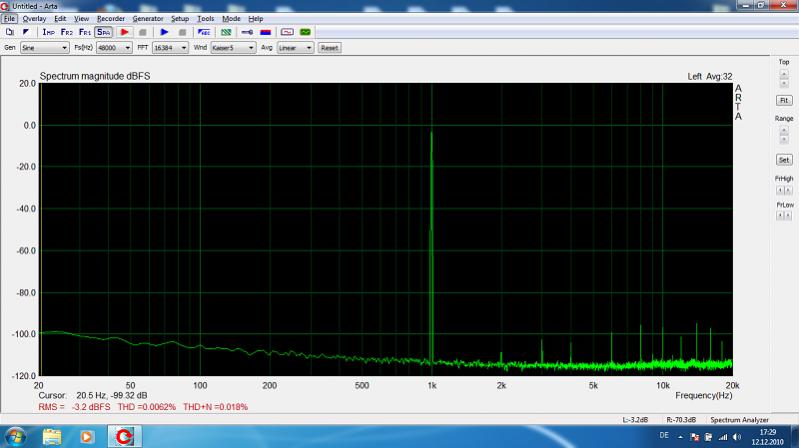Start recording with the red play icon
Screen dimensions: 799x448
(x=125, y=32)
